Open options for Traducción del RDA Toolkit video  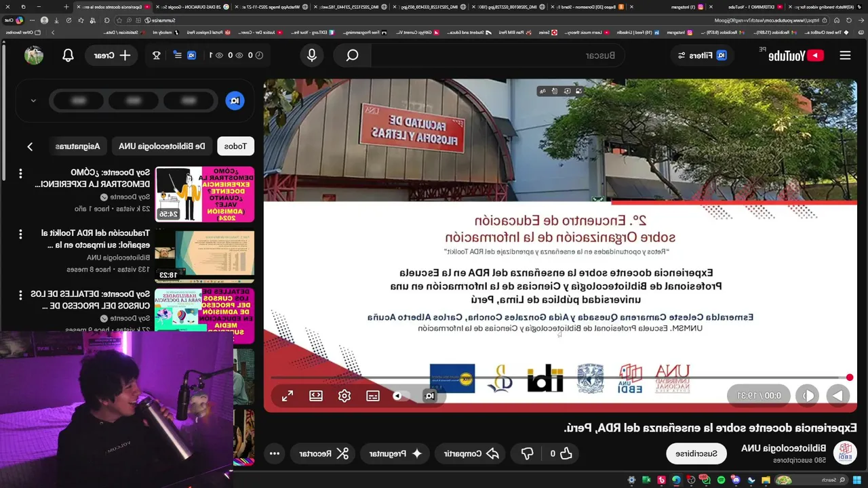tap(20, 234)
